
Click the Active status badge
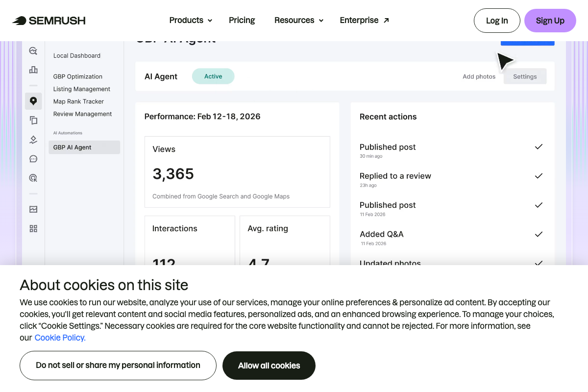pos(213,76)
